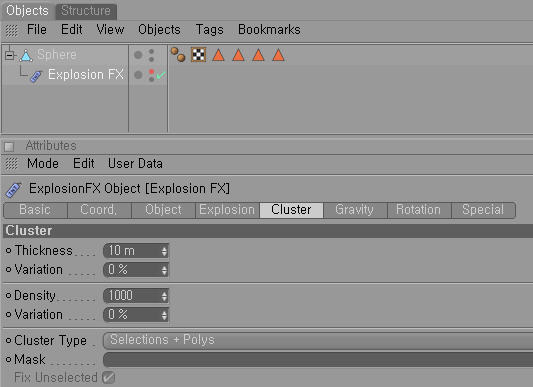Click the Explosion FX deformer icon in tree
Screen dimensions: 533x387
36,76
